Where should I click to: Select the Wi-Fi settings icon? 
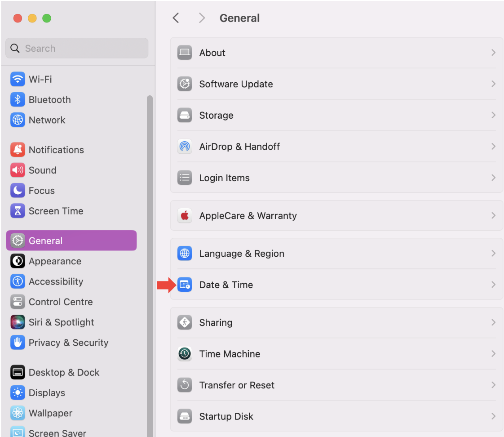click(17, 79)
